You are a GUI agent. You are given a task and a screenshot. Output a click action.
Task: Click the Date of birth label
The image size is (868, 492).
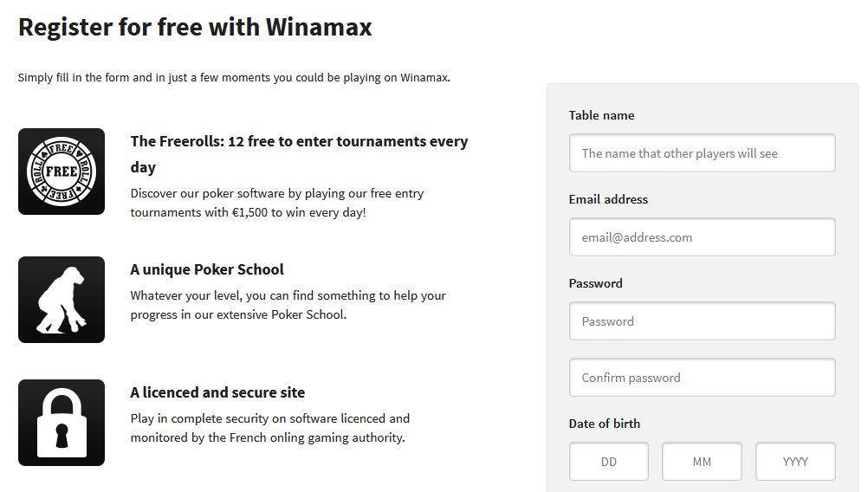click(605, 424)
